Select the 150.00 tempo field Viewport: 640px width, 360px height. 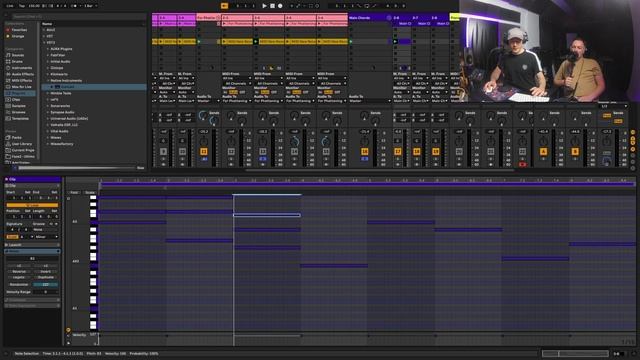click(x=34, y=6)
